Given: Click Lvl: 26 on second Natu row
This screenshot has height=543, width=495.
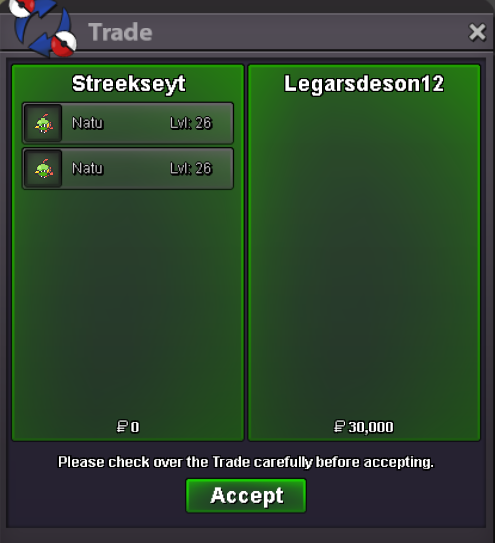Looking at the screenshot, I should click(x=191, y=168).
